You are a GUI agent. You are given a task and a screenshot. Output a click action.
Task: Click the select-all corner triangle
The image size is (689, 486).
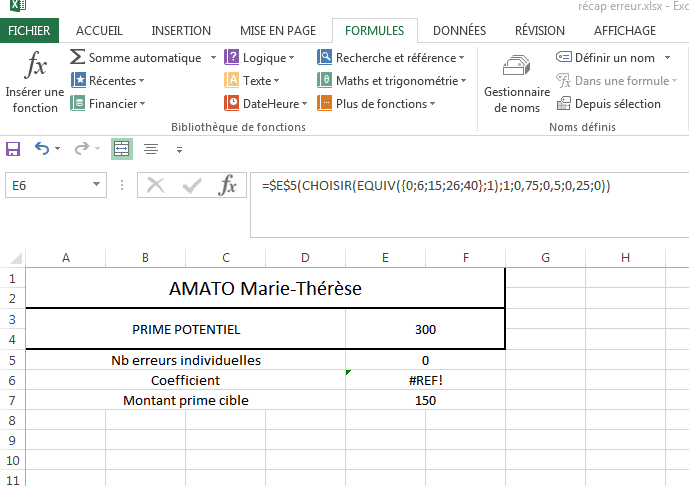tap(16, 258)
